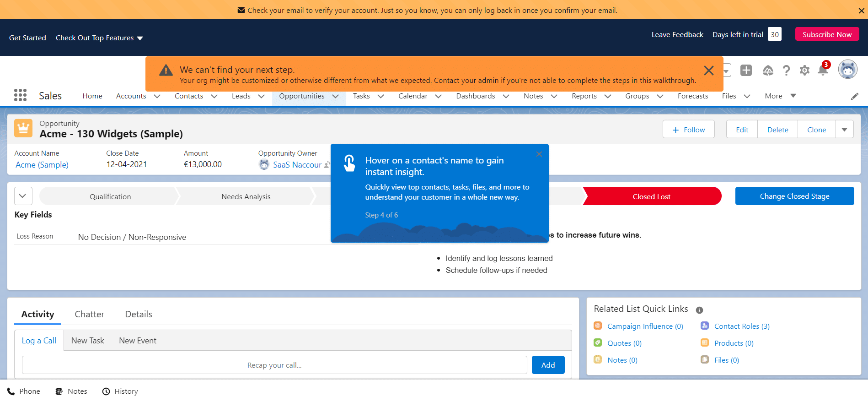868x402 pixels.
Task: Select the Closed Lost stage in path
Action: (x=651, y=196)
